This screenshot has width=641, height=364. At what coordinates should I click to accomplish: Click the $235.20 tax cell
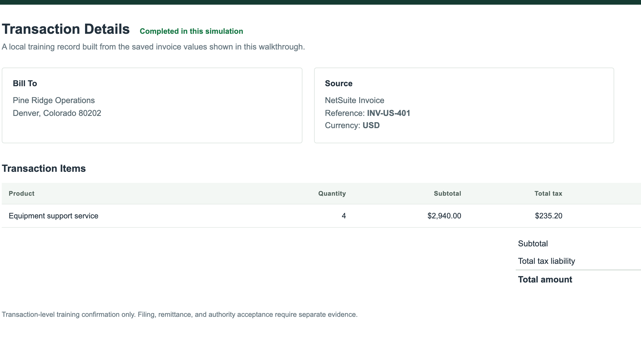click(548, 216)
